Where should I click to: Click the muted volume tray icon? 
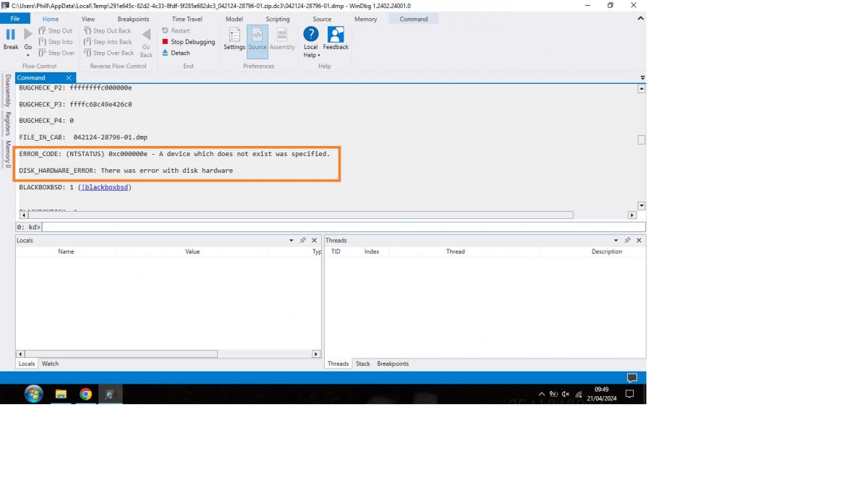tap(566, 394)
